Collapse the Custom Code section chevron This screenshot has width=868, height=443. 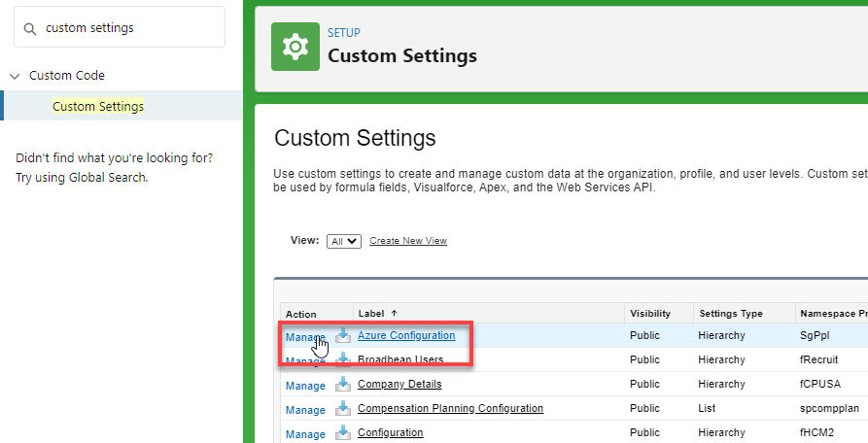tap(15, 76)
